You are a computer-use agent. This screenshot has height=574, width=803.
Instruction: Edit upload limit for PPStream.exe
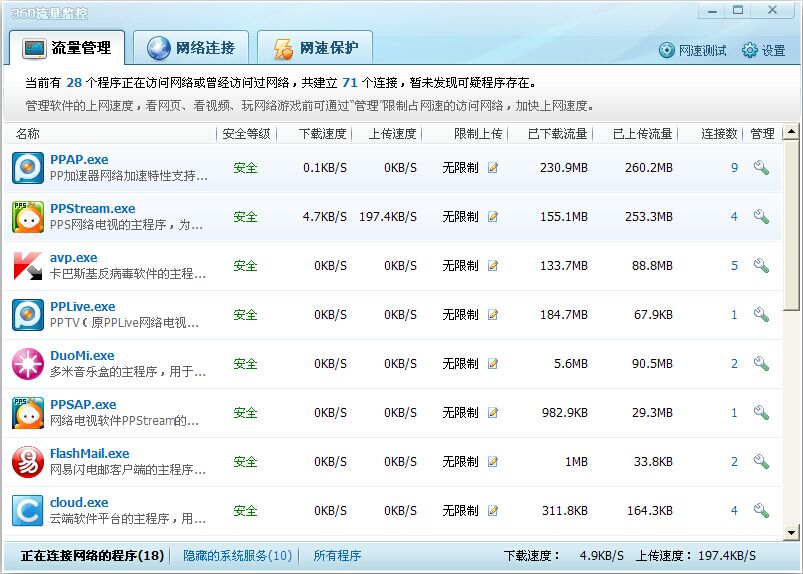(493, 217)
